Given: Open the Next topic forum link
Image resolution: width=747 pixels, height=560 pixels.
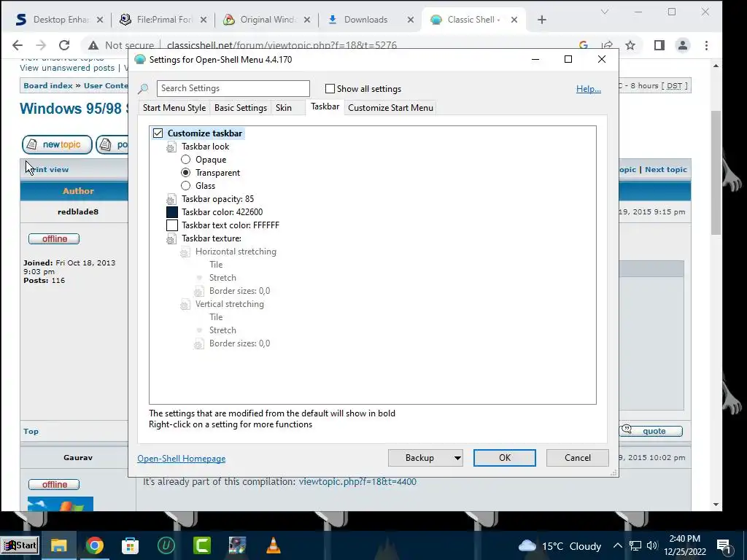Looking at the screenshot, I should (665, 169).
